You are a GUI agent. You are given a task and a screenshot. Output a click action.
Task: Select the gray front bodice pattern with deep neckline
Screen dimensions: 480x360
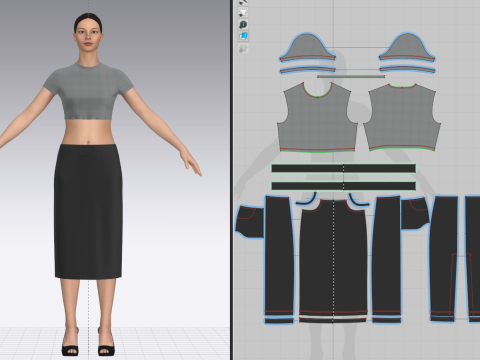pos(317,123)
